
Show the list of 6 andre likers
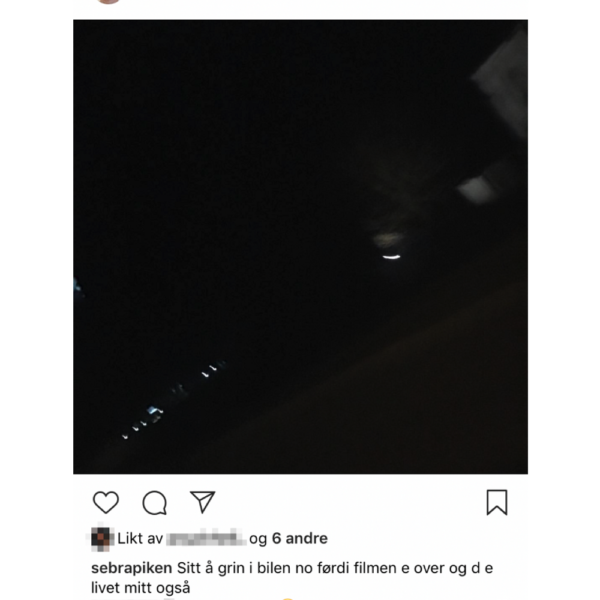point(300,538)
